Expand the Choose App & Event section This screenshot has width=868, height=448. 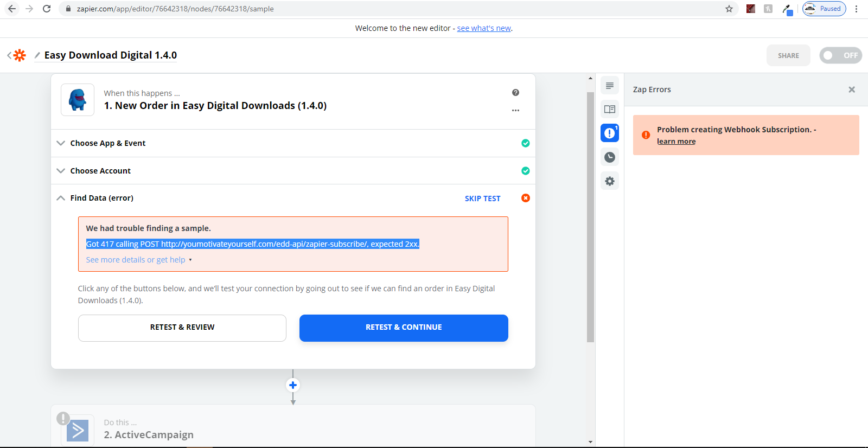point(293,143)
